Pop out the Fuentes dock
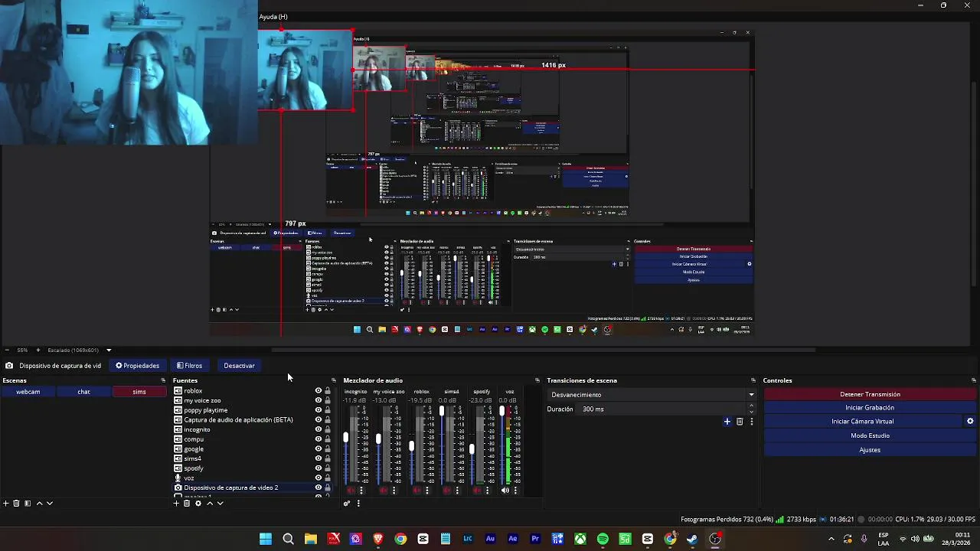Screen dimensions: 980x551 pos(333,380)
